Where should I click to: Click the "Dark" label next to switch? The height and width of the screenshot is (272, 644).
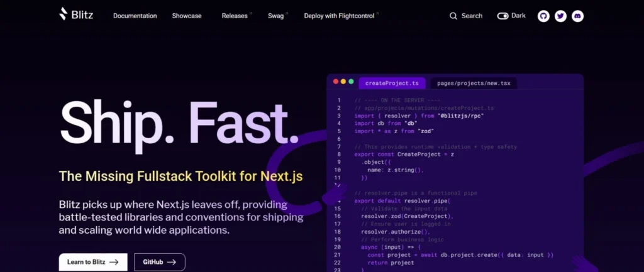(x=518, y=16)
